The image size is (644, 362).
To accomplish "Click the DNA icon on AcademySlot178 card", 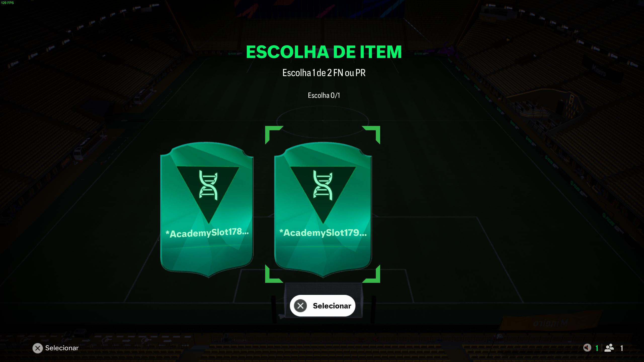I will [x=208, y=185].
